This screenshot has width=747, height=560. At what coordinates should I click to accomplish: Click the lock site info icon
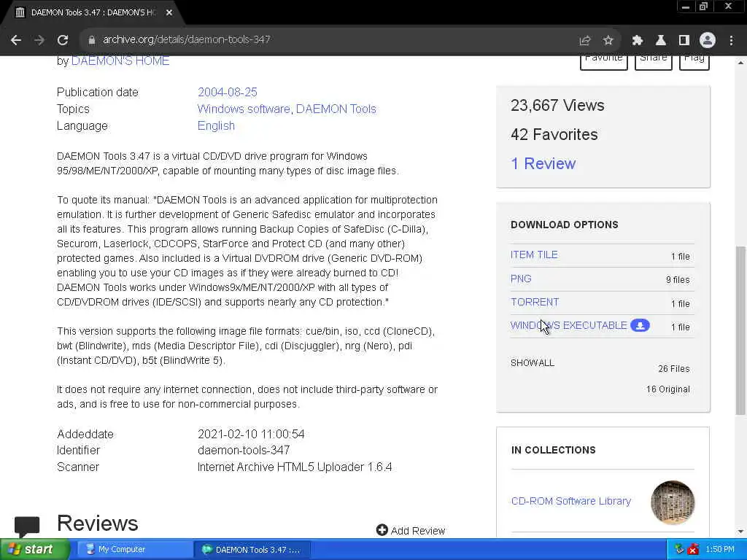coord(92,40)
